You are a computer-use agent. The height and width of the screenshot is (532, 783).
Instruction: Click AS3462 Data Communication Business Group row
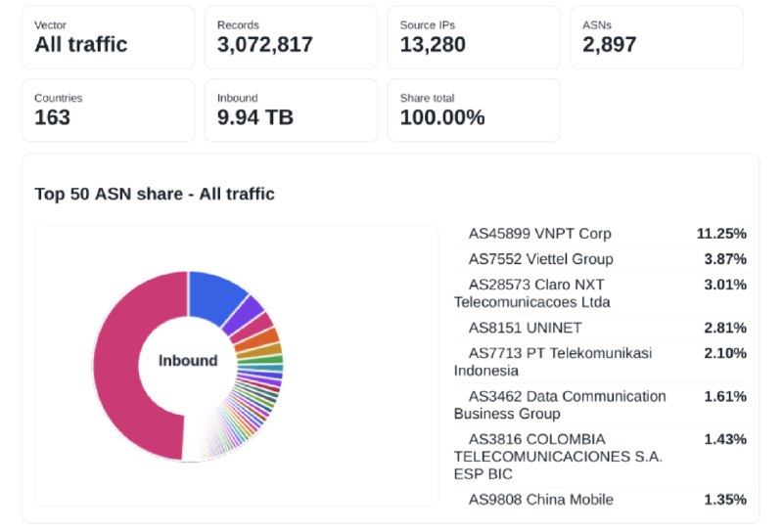click(600, 405)
